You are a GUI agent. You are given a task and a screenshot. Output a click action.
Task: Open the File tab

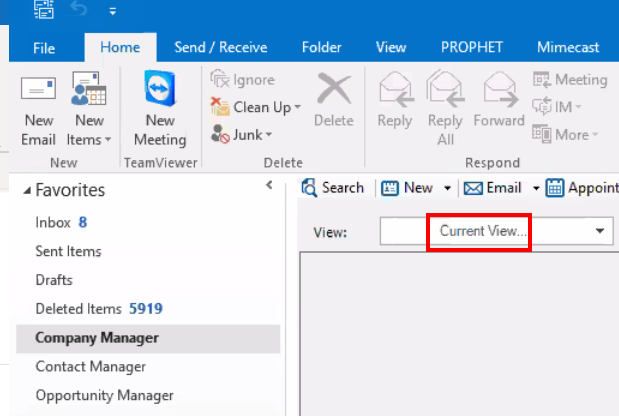[x=44, y=48]
